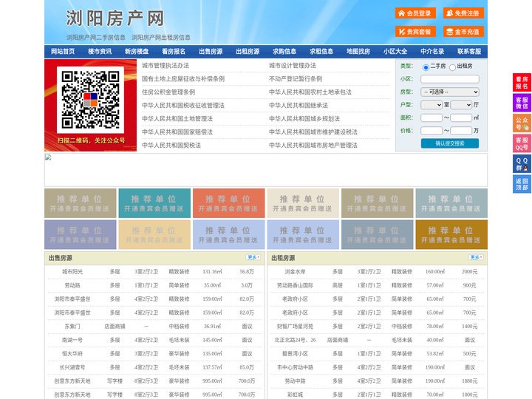Screen dimensions: 532x399
Task: Click 更多 in the 出租房源 header
Action: click(476, 258)
